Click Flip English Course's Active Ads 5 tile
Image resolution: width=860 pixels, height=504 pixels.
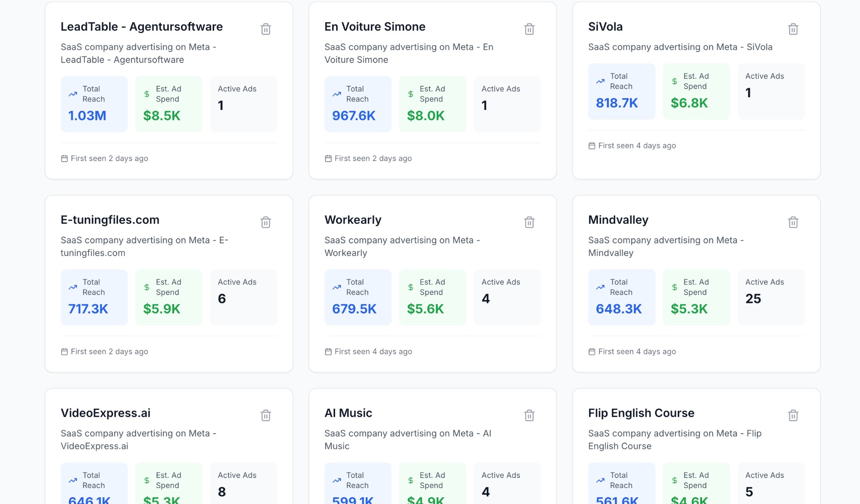[771, 485]
